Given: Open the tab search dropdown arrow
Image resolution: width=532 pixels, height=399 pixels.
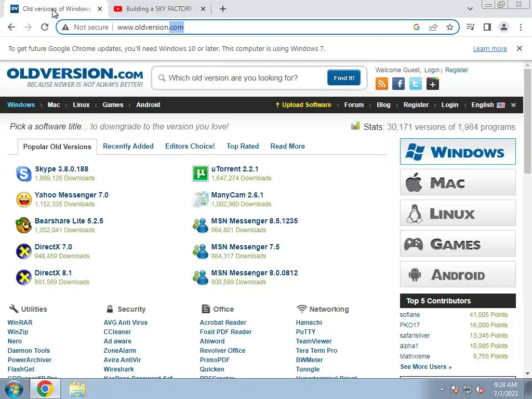Looking at the screenshot, I should pos(470,9).
